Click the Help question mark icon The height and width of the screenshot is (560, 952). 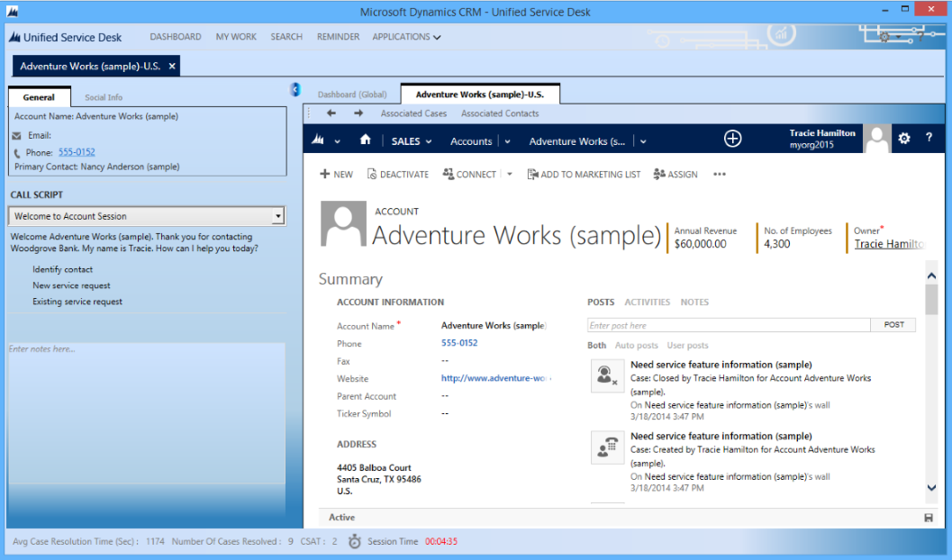(x=929, y=138)
